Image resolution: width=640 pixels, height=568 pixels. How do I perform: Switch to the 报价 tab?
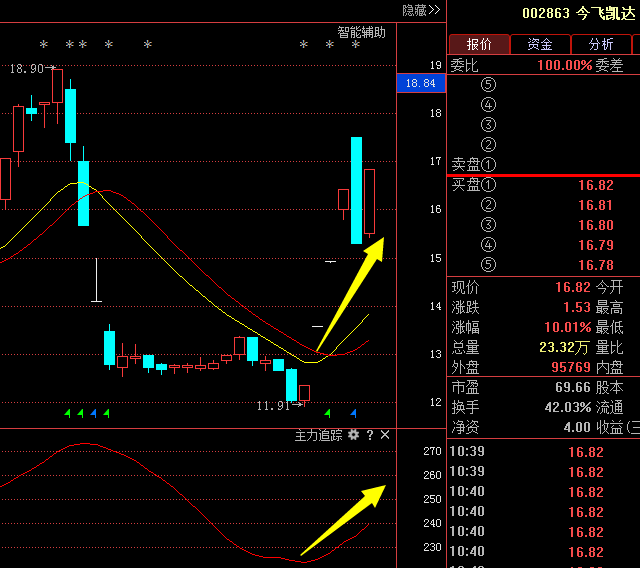coord(479,44)
